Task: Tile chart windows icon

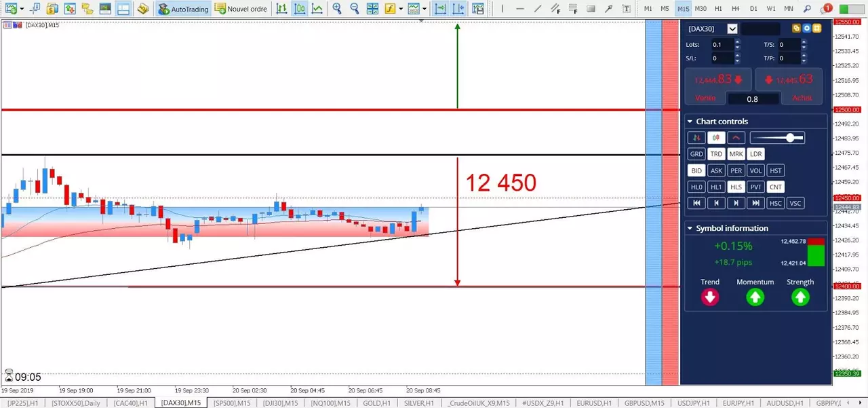Action: pyautogui.click(x=372, y=9)
